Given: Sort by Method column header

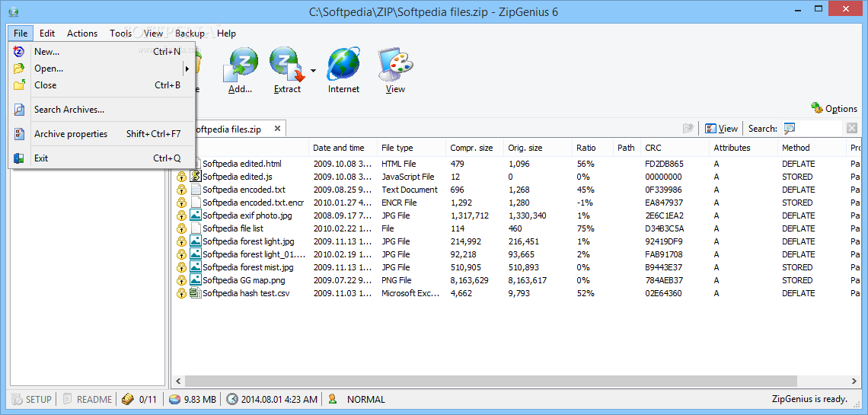Looking at the screenshot, I should point(812,148).
